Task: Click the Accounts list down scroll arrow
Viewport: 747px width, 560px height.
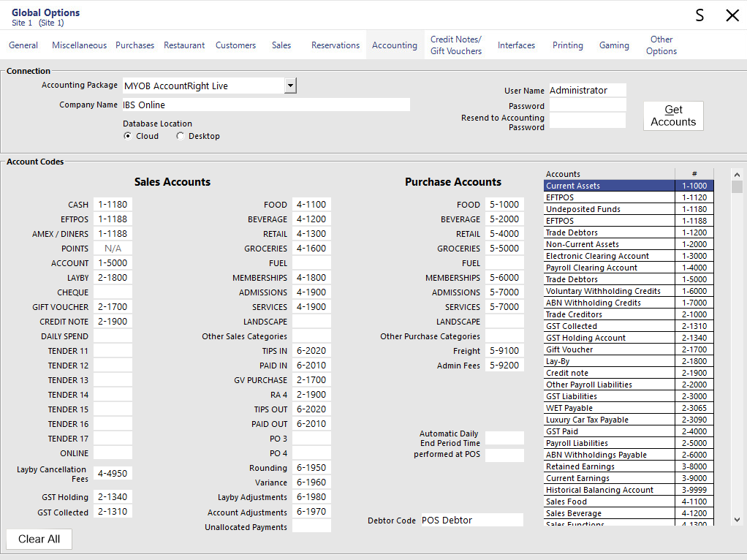Action: (x=737, y=521)
